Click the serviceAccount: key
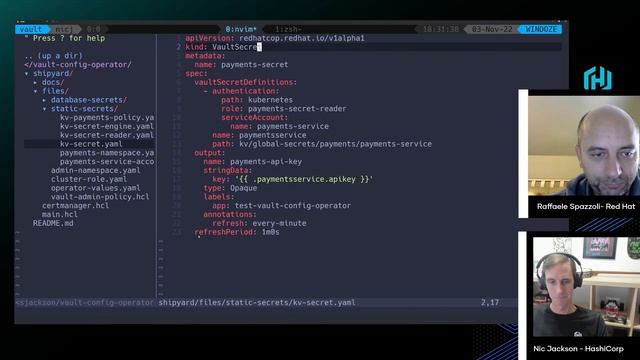This screenshot has height=360, width=640. point(255,118)
